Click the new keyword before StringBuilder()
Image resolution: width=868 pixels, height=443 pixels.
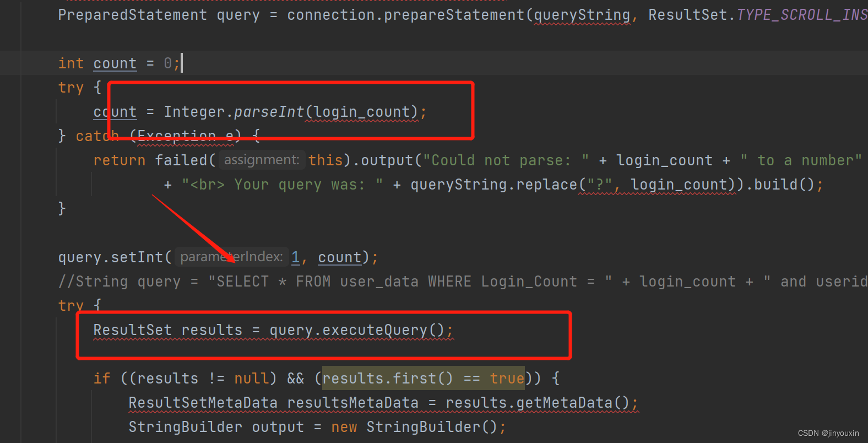pos(344,427)
